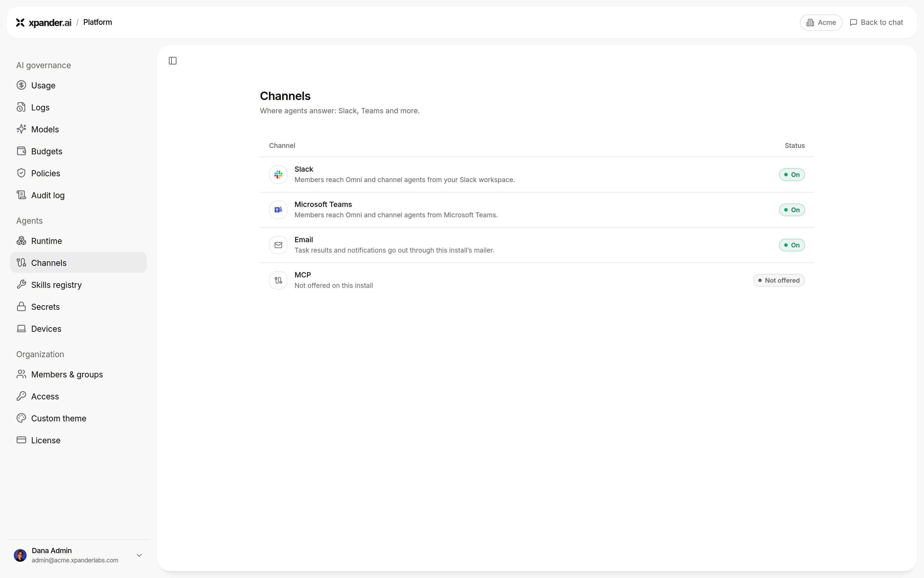
Task: Toggle the Slack On status badge
Action: [x=792, y=175]
